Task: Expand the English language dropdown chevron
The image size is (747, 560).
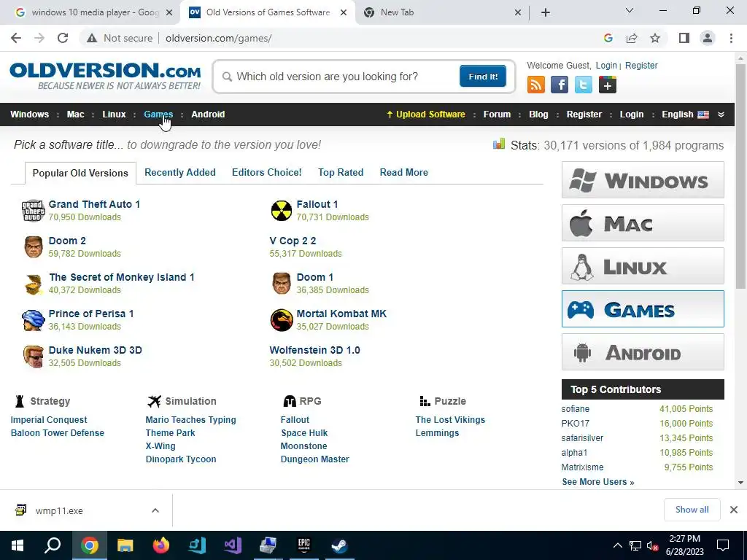Action: point(721,114)
